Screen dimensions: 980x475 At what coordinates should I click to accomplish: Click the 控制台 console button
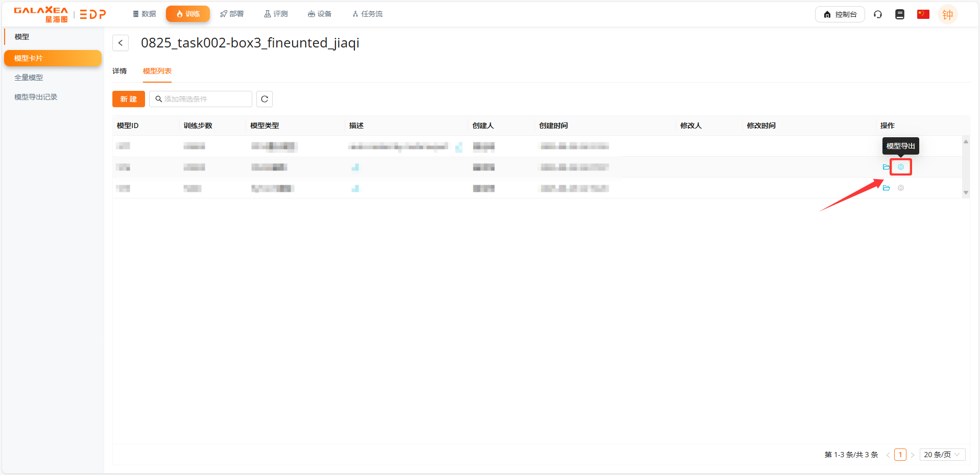[840, 14]
